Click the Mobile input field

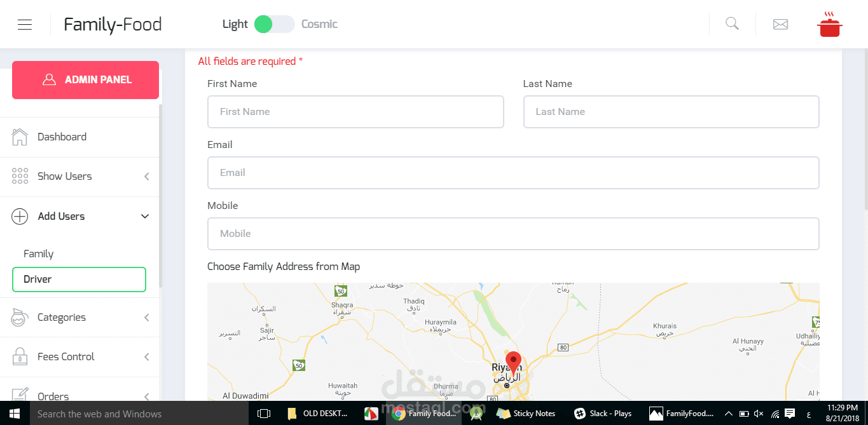tap(513, 234)
